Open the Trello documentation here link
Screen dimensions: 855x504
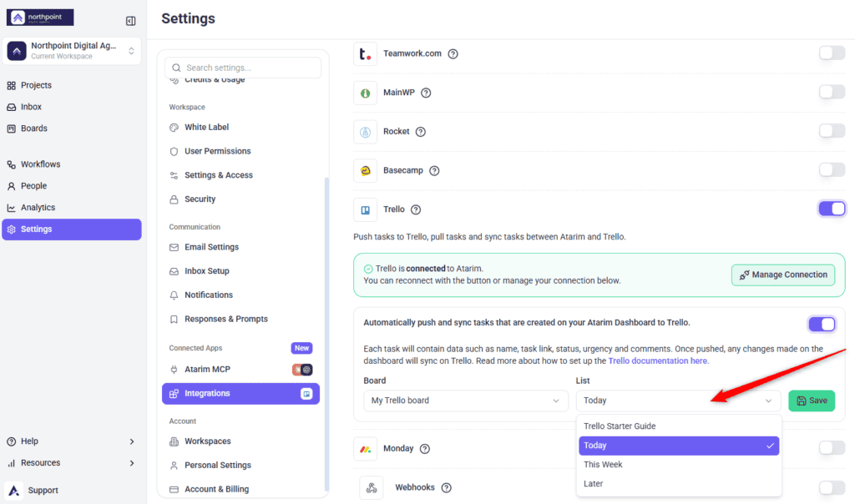658,360
